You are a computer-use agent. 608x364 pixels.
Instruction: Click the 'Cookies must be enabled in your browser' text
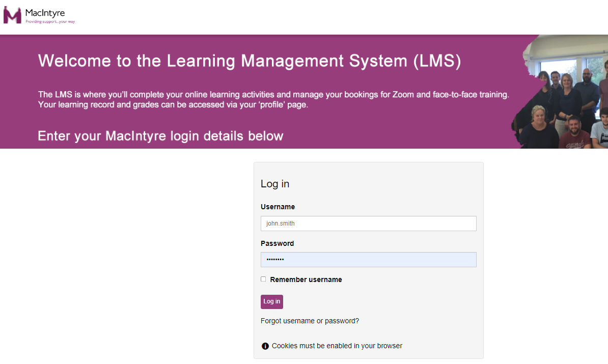pyautogui.click(x=337, y=346)
